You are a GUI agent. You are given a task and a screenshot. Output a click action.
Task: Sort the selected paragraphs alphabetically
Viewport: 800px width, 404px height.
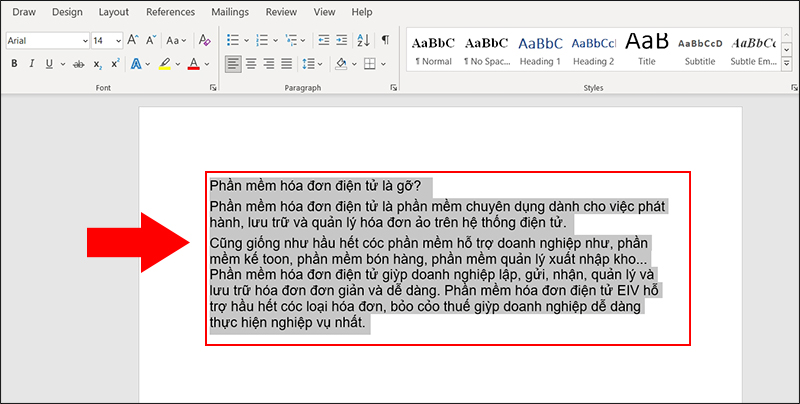tap(362, 41)
